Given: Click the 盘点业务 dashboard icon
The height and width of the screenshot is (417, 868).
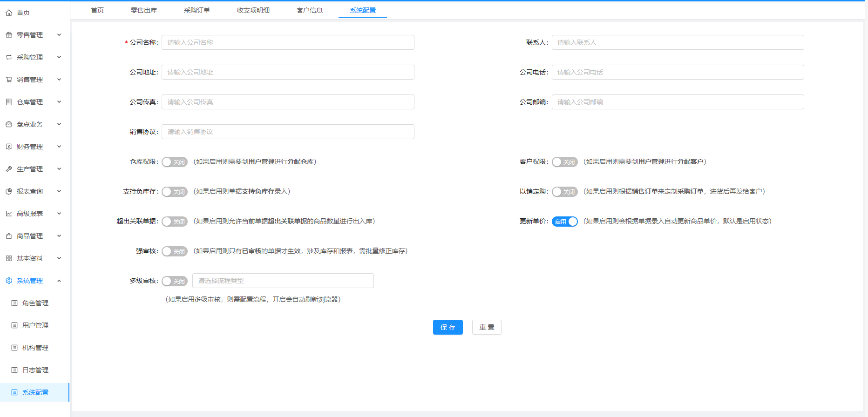Looking at the screenshot, I should pyautogui.click(x=9, y=124).
